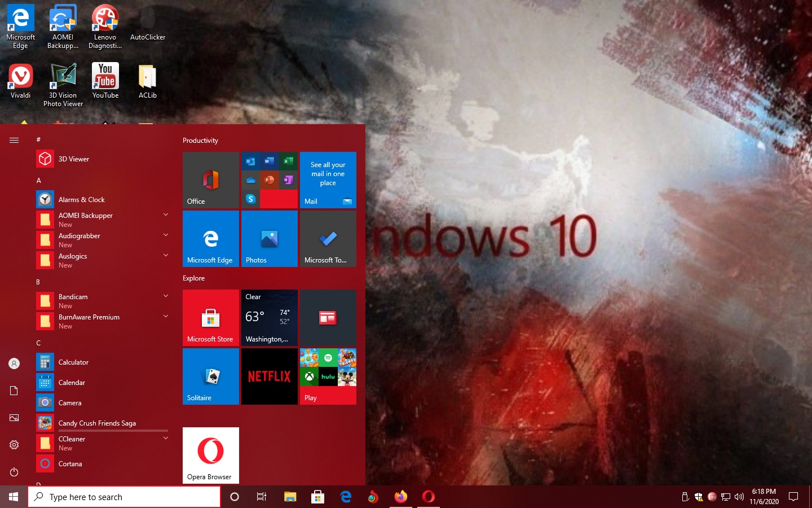Open the Settings gear in Start sidebar

(x=14, y=445)
